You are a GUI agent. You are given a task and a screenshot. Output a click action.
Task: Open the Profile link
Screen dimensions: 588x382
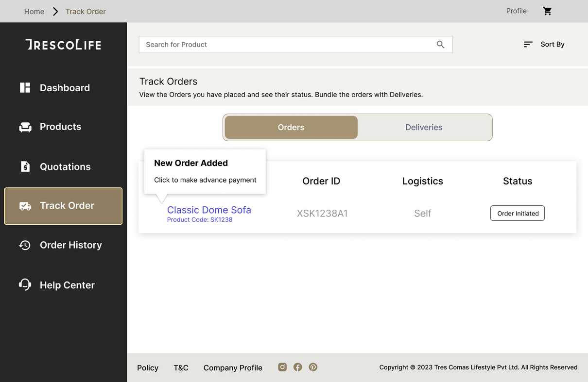[x=516, y=11]
